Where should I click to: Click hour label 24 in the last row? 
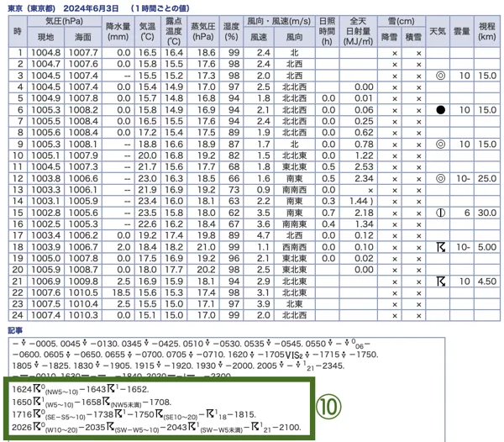[x=18, y=315]
